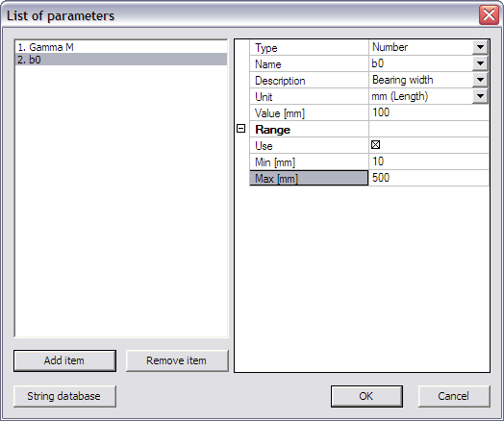Click the Remove item button
504x421 pixels.
pyautogui.click(x=177, y=360)
